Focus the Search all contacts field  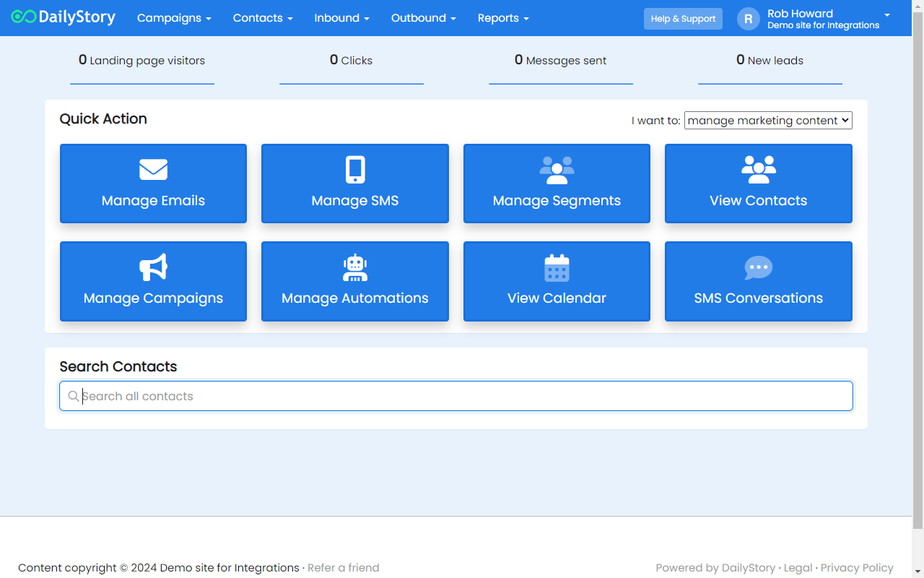[462, 396]
